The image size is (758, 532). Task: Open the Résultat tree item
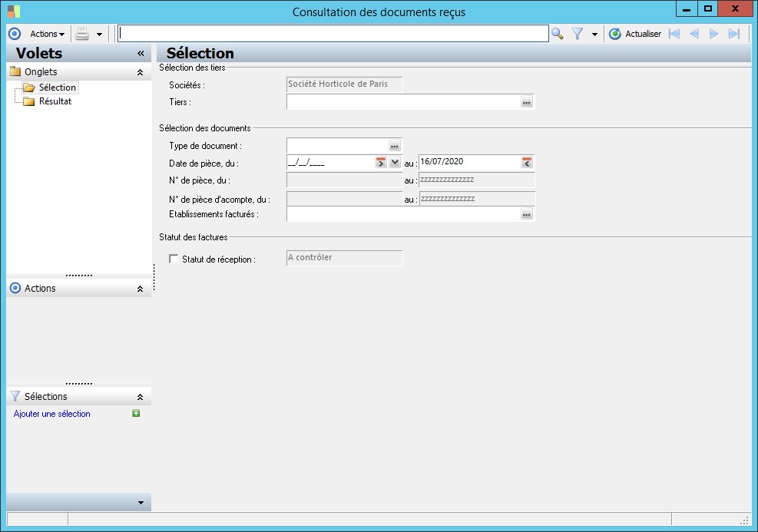click(x=55, y=101)
